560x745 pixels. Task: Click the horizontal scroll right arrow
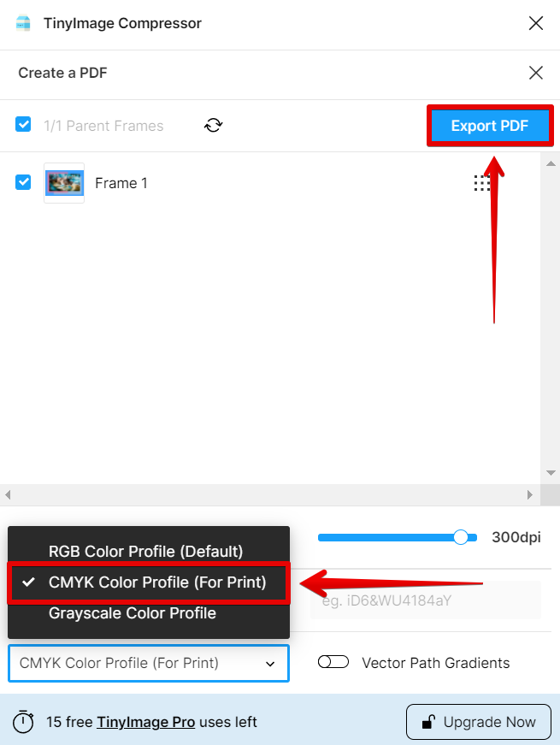529,494
